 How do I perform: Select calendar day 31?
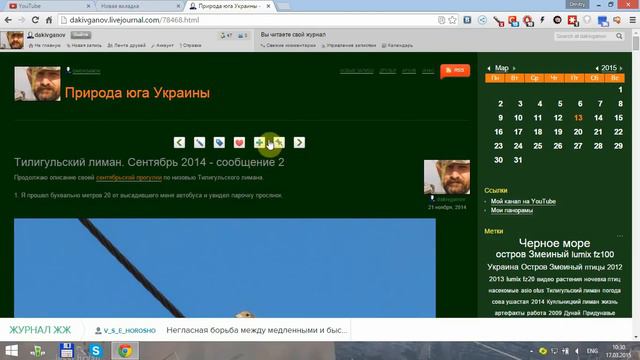pyautogui.click(x=518, y=160)
